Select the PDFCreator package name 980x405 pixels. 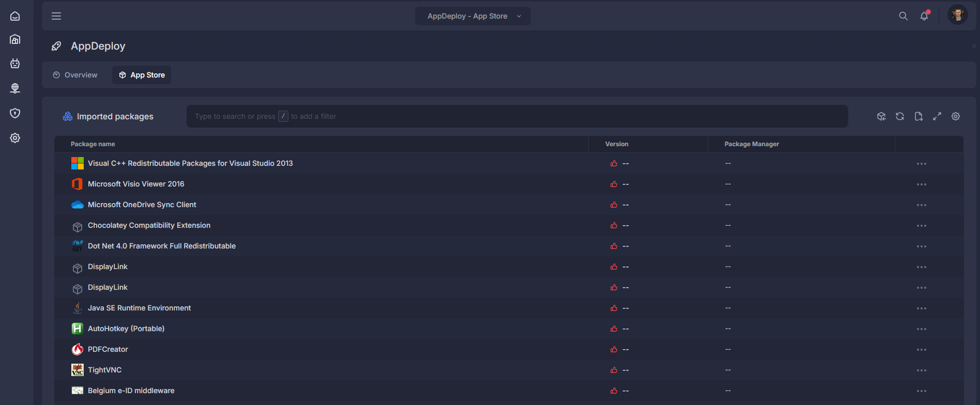coord(108,349)
